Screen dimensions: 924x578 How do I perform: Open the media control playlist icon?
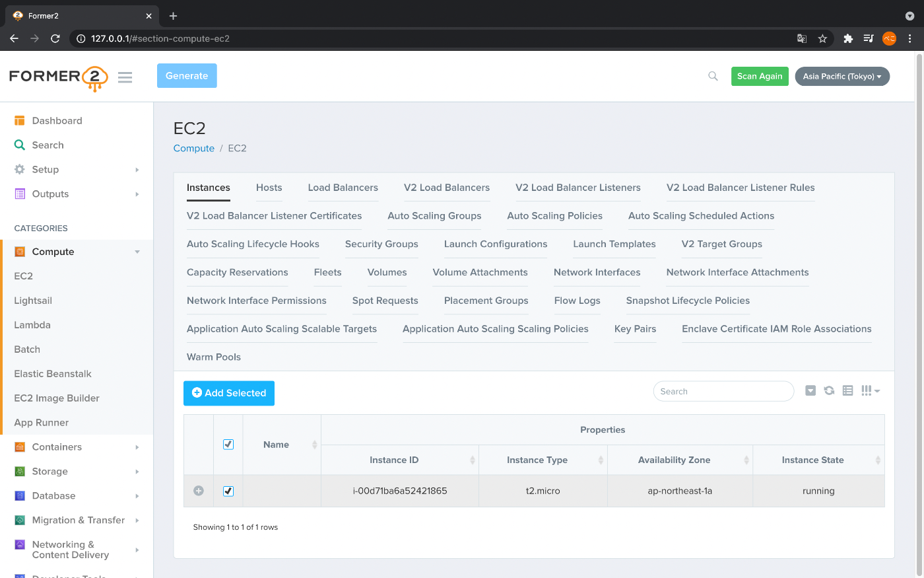click(869, 38)
